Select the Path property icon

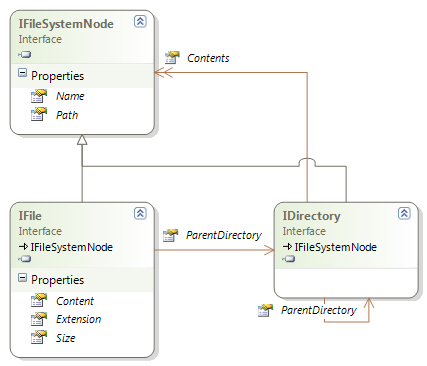click(x=39, y=114)
